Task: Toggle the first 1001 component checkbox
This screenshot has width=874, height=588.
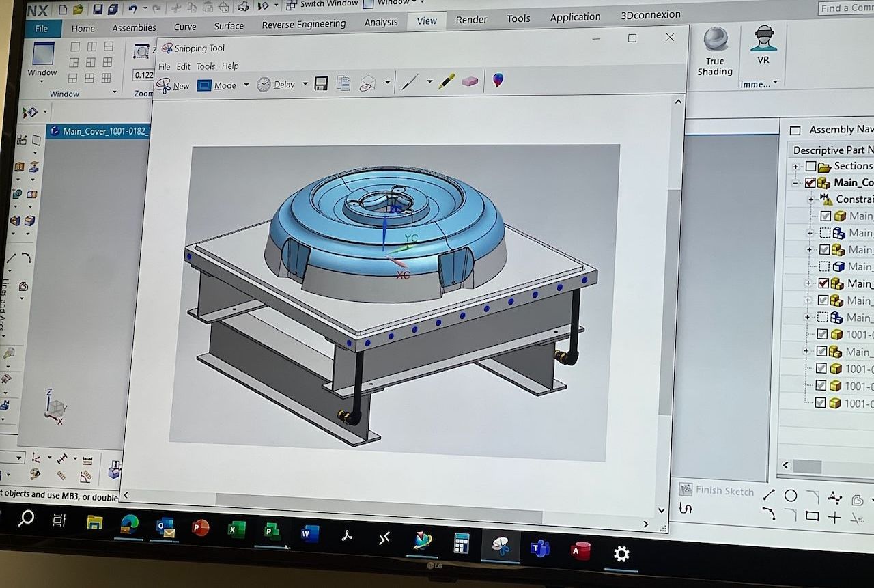Action: point(823,334)
